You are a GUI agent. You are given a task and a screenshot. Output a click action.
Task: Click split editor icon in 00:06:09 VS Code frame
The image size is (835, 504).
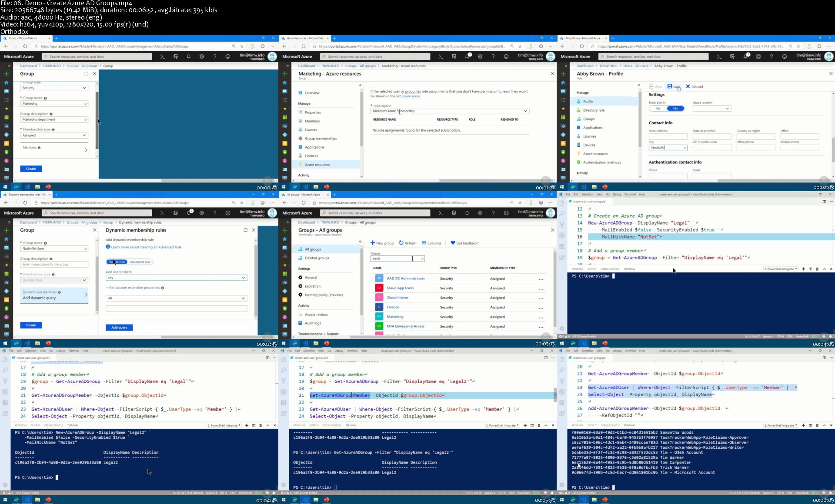pyautogui.click(x=824, y=358)
